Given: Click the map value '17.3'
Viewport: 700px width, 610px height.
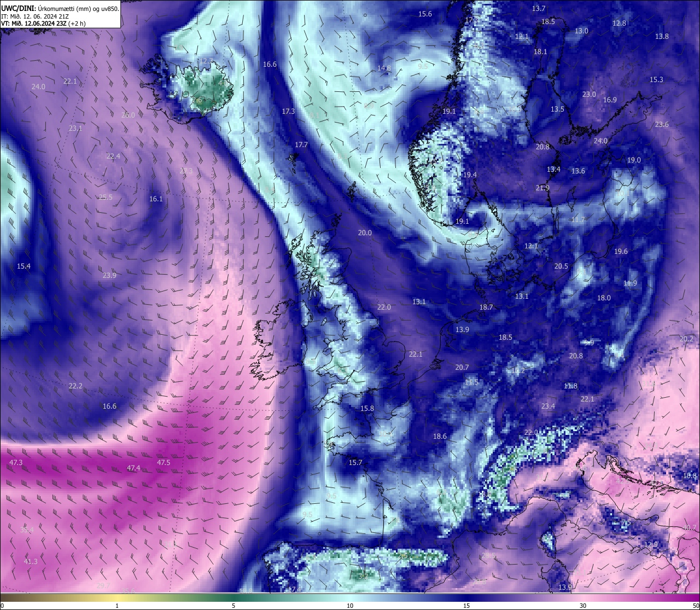Looking at the screenshot, I should coord(288,112).
